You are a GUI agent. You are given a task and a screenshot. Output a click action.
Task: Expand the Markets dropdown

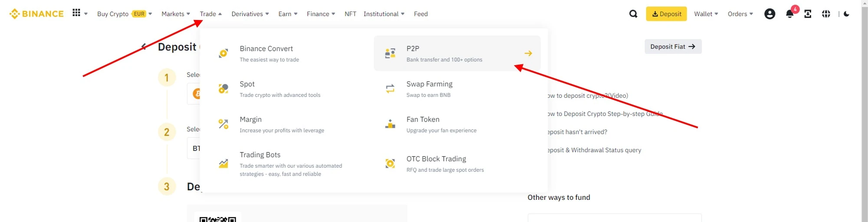pyautogui.click(x=175, y=14)
